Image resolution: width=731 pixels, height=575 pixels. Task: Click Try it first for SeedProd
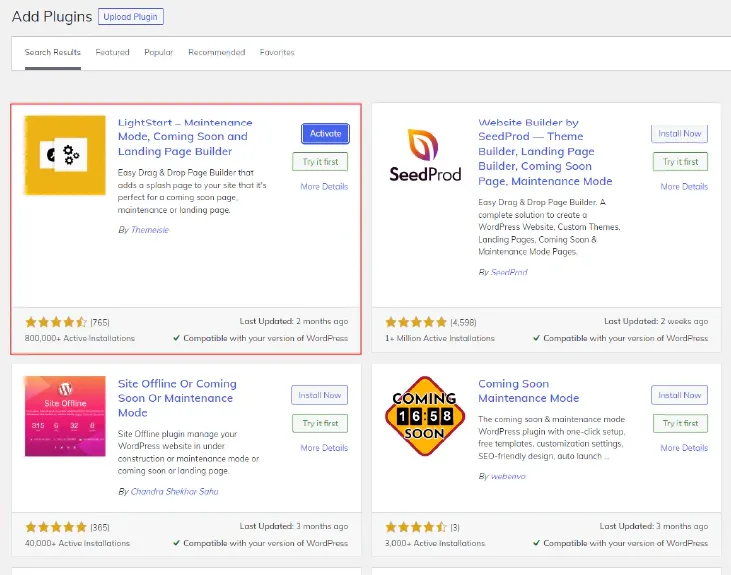coord(680,162)
